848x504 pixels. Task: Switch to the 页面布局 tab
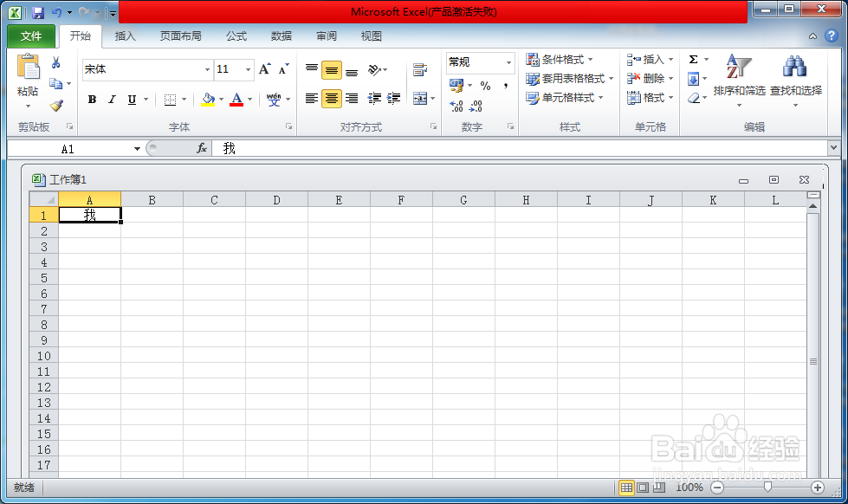point(181,36)
